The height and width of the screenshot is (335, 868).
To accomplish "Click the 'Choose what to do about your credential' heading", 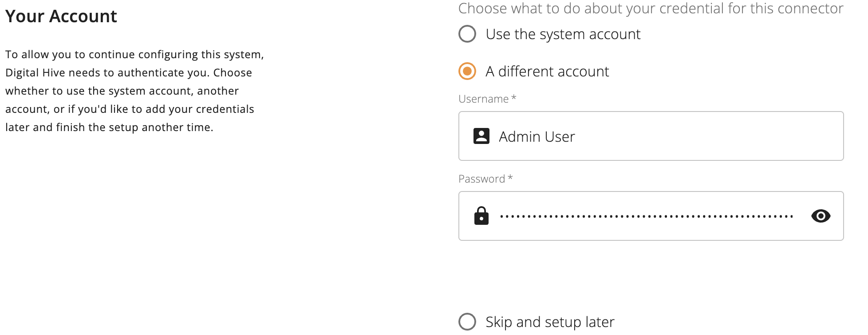I will (651, 8).
